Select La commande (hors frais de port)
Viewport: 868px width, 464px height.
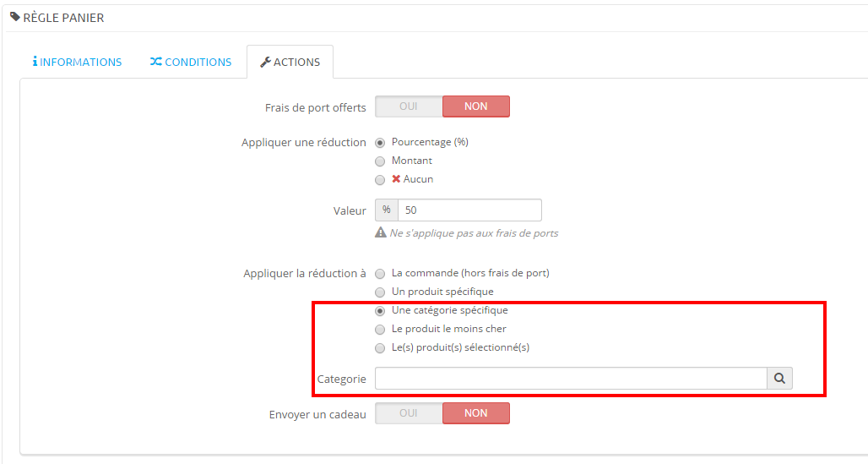tap(380, 273)
